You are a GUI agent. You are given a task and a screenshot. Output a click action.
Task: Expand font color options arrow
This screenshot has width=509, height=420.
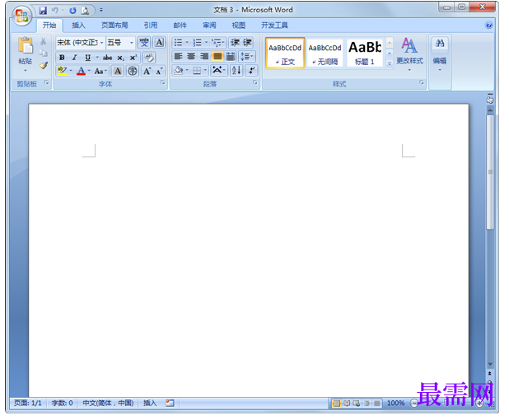click(89, 71)
